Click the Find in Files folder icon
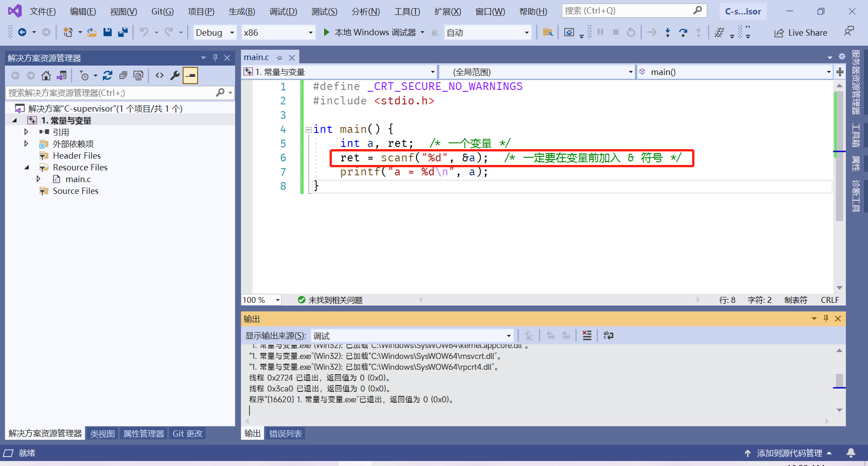This screenshot has height=466, width=868. pyautogui.click(x=547, y=32)
